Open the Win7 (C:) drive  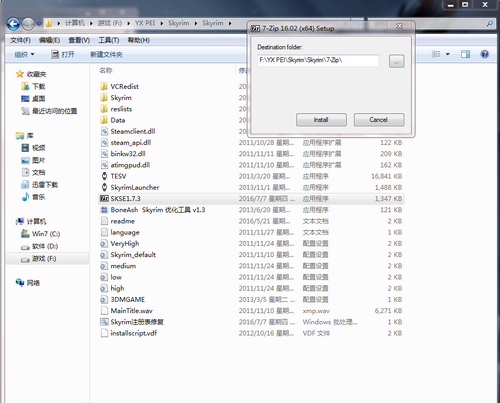click(46, 234)
